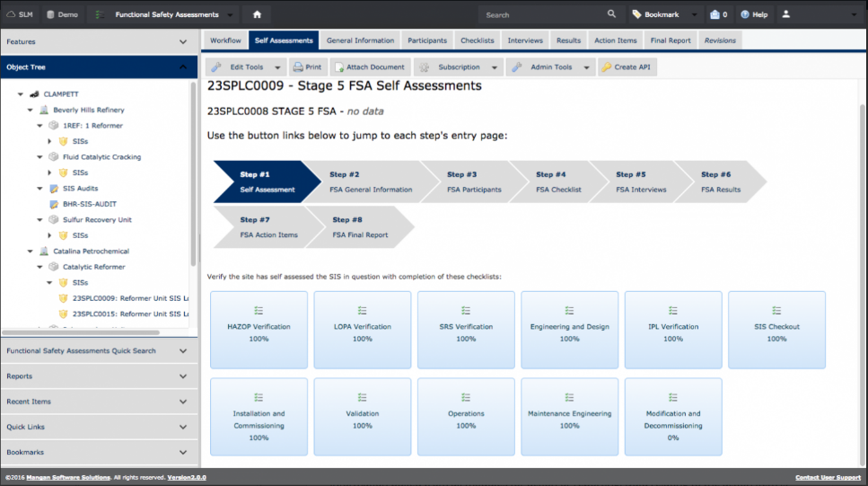Open the user profile icon
This screenshot has height=486, width=868.
(x=785, y=14)
